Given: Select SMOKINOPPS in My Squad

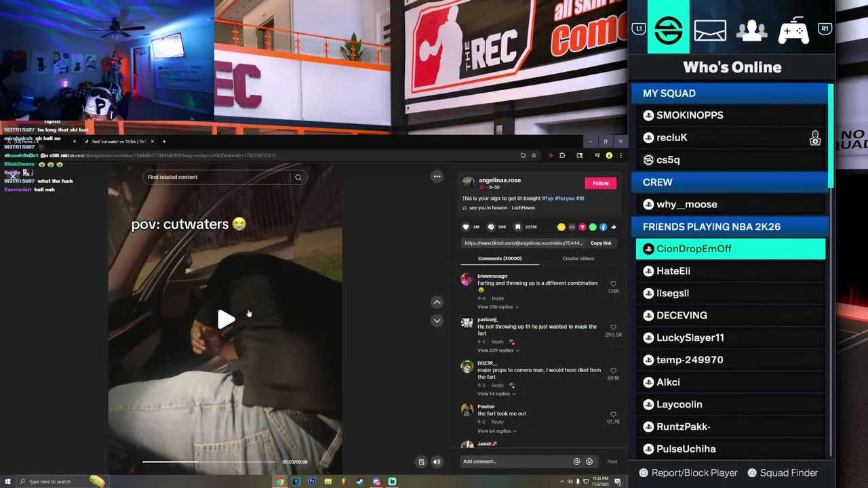Looking at the screenshot, I should click(730, 115).
